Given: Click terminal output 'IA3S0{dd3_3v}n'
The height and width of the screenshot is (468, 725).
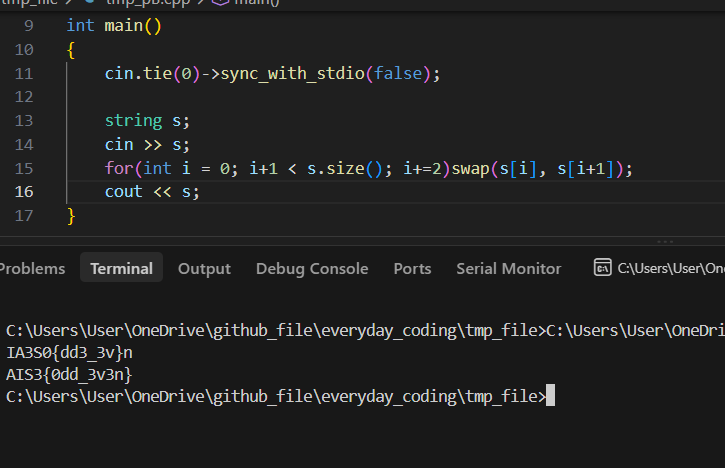Looking at the screenshot, I should point(69,353).
